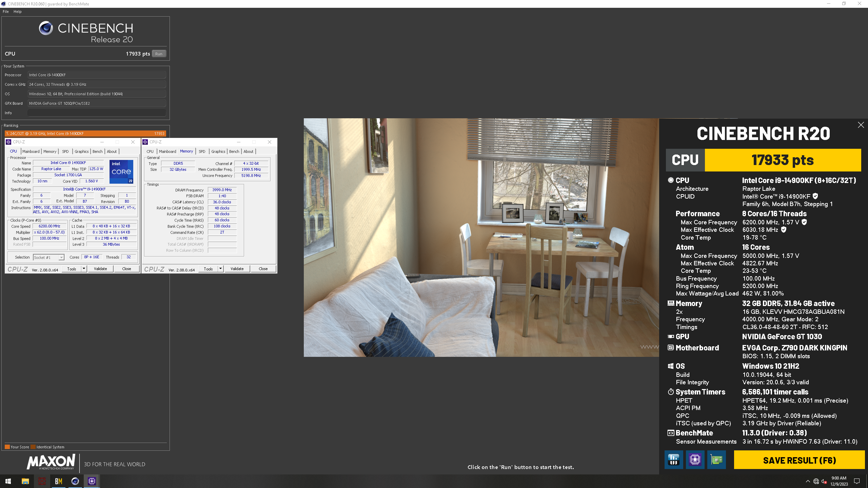Click the System Timers clock icon
This screenshot has height=488, width=868.
(x=671, y=392)
